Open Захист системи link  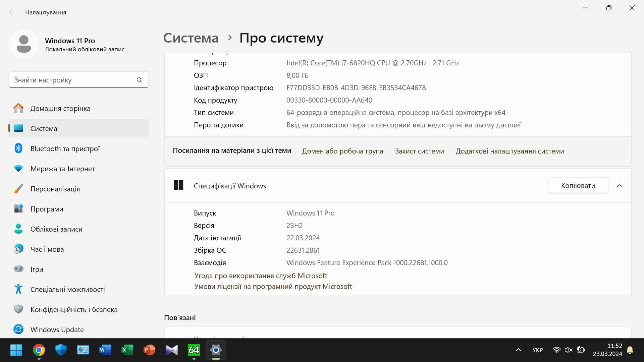pyautogui.click(x=419, y=151)
